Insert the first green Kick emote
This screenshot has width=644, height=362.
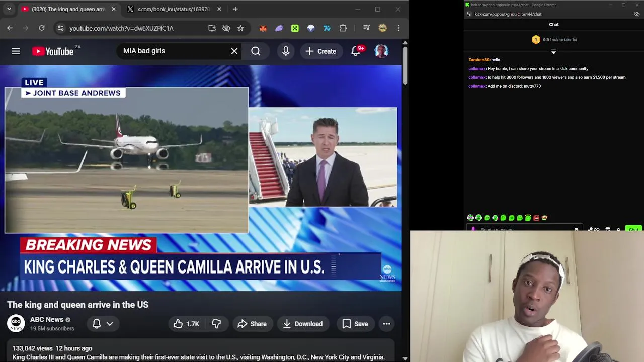click(470, 218)
